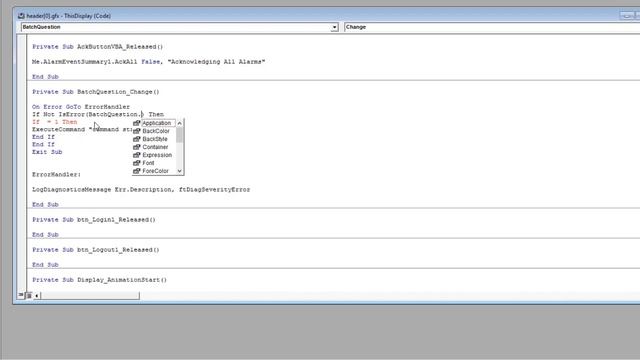Click 'Private Sub btn_Login1_Released()' line

94,220
